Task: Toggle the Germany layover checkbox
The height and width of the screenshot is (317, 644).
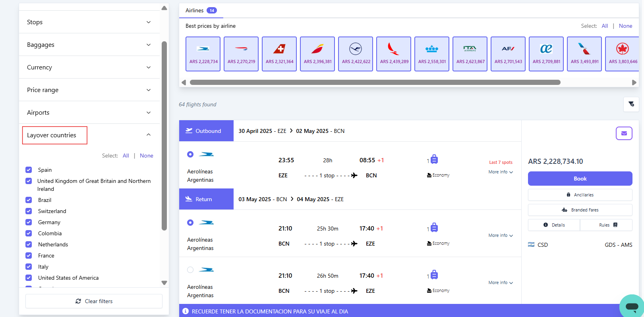Action: click(x=29, y=222)
